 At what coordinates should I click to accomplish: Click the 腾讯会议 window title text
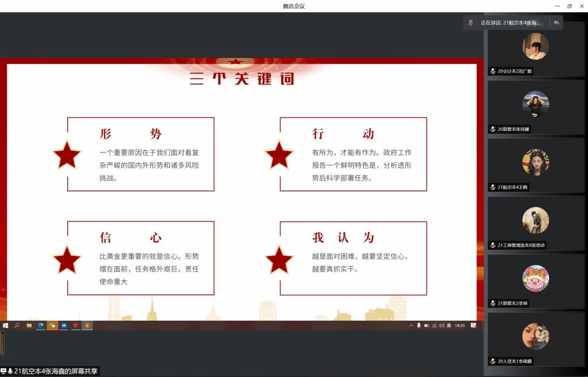point(294,6)
